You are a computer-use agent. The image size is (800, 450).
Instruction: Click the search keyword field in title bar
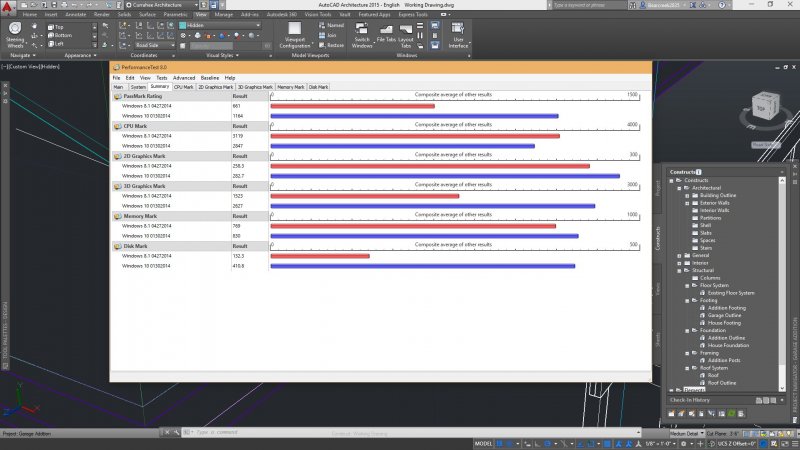[x=589, y=5]
